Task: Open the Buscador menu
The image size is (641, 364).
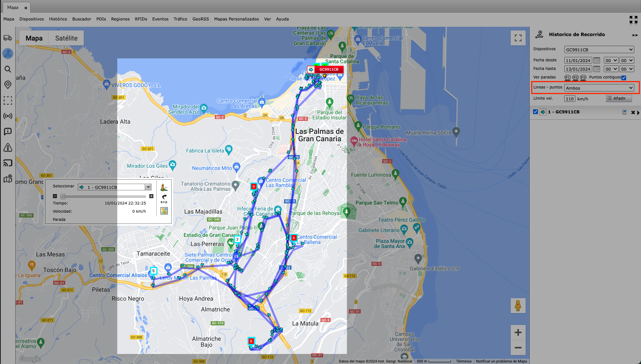Action: pyautogui.click(x=82, y=19)
